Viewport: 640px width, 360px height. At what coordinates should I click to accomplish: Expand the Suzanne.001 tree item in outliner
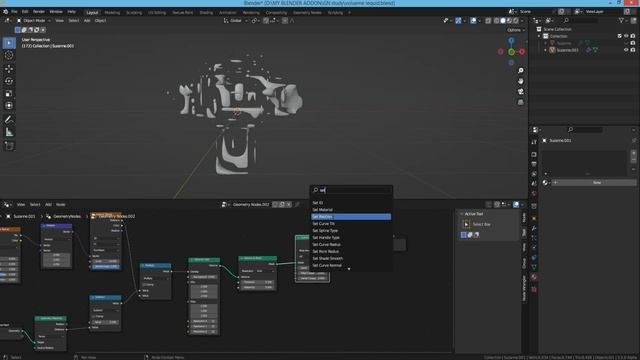coord(546,50)
